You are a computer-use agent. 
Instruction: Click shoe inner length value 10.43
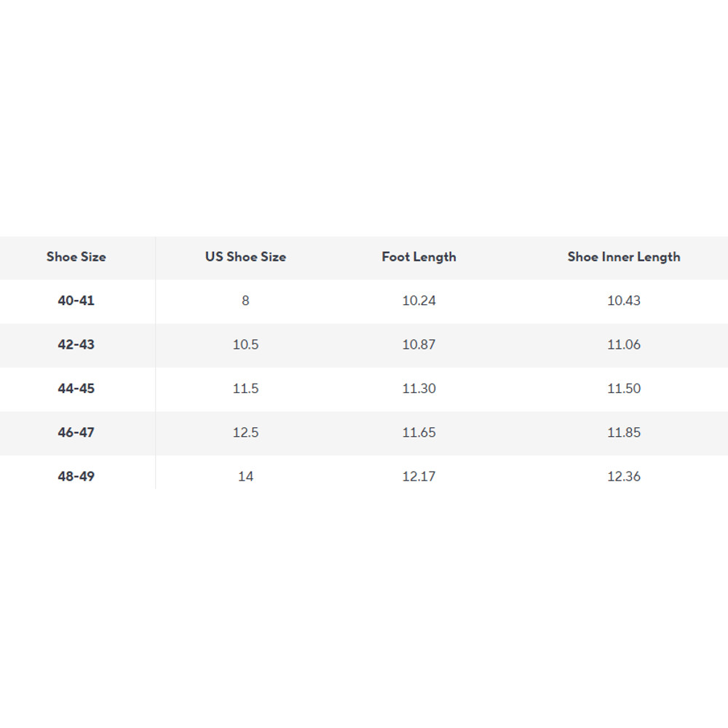[x=624, y=301]
